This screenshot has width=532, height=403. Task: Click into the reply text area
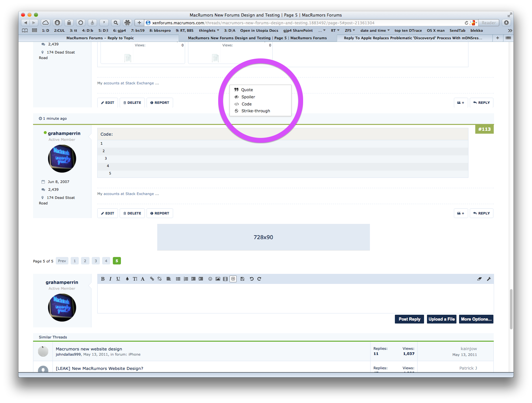295,299
